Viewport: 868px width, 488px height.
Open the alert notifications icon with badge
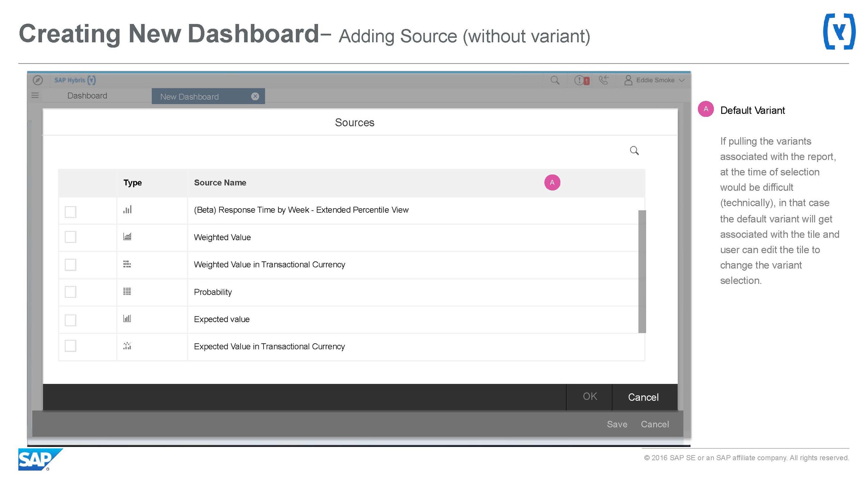(582, 81)
